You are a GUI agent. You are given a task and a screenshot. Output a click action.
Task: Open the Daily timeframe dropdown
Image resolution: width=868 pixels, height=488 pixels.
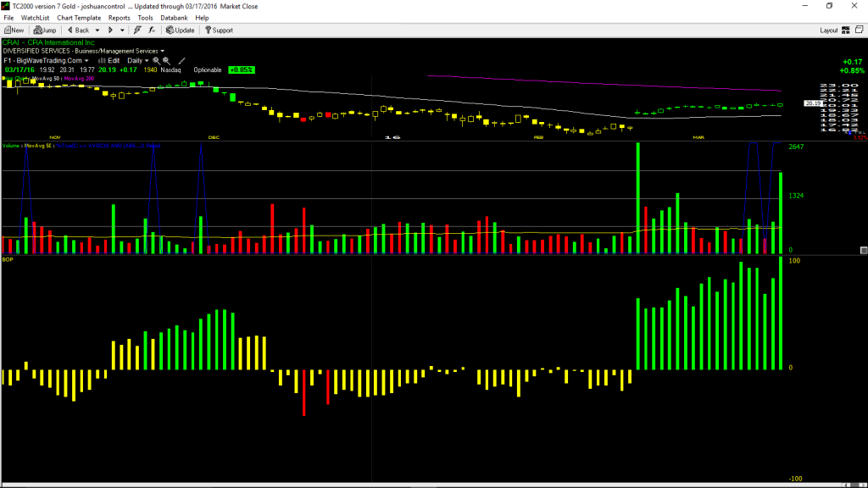tap(138, 61)
